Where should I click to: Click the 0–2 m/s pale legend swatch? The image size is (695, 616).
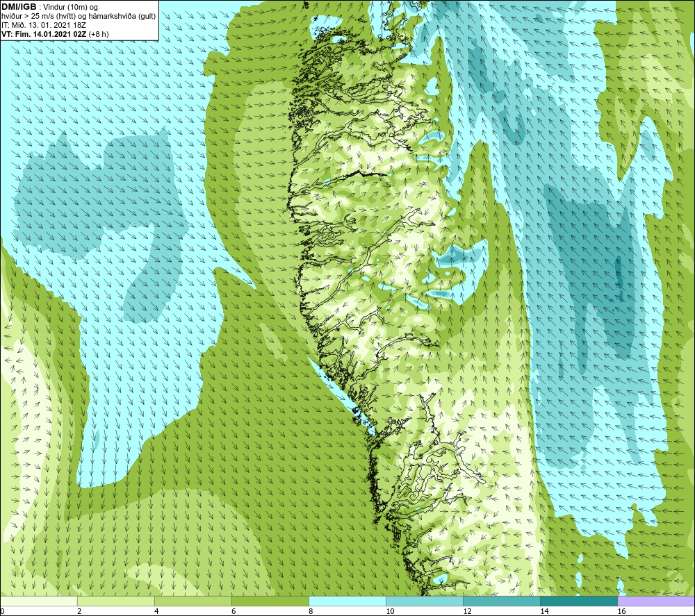[x=39, y=601]
